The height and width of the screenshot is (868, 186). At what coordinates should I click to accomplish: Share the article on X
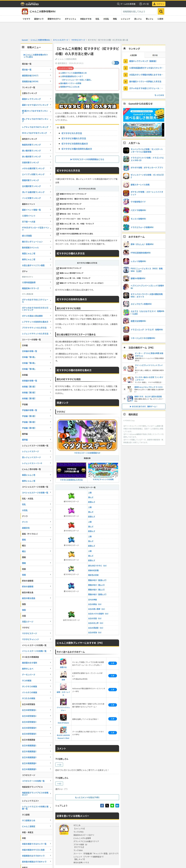tap(107, 806)
